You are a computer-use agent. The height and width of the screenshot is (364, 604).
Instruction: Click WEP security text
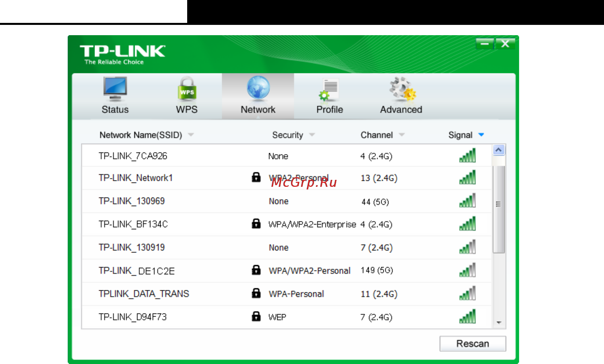(x=277, y=317)
